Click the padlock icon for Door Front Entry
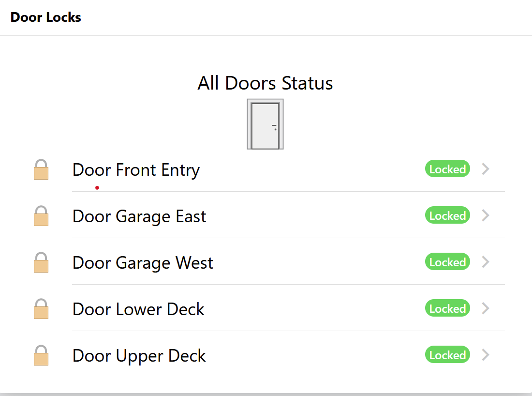Screen dimensions: 532x396 pos(41,170)
